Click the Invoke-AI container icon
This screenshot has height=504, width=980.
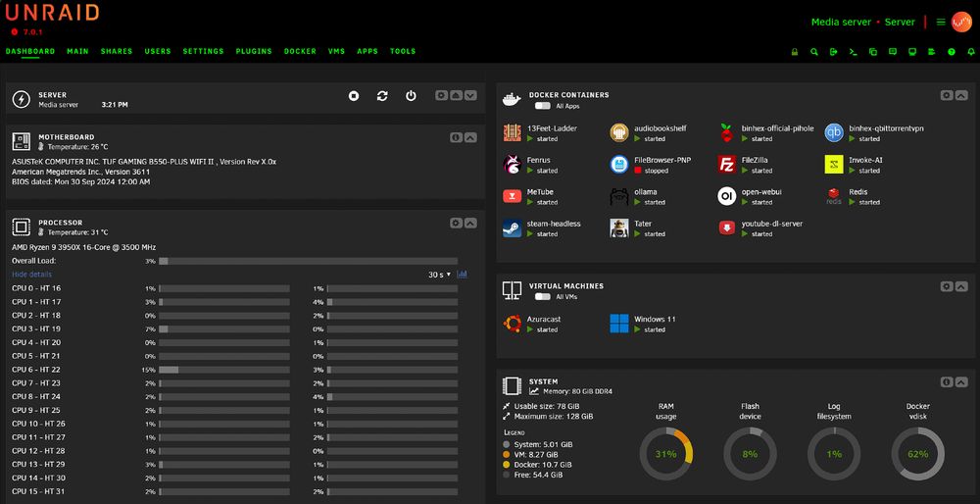tap(834, 165)
